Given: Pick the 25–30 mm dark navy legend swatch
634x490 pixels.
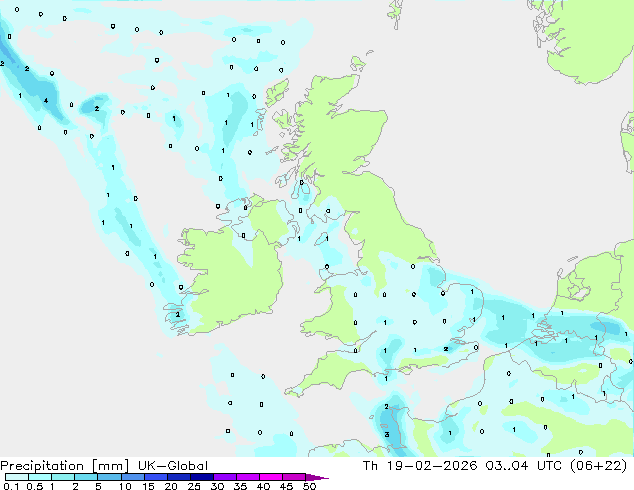Looking at the screenshot, I should pyautogui.click(x=202, y=477).
